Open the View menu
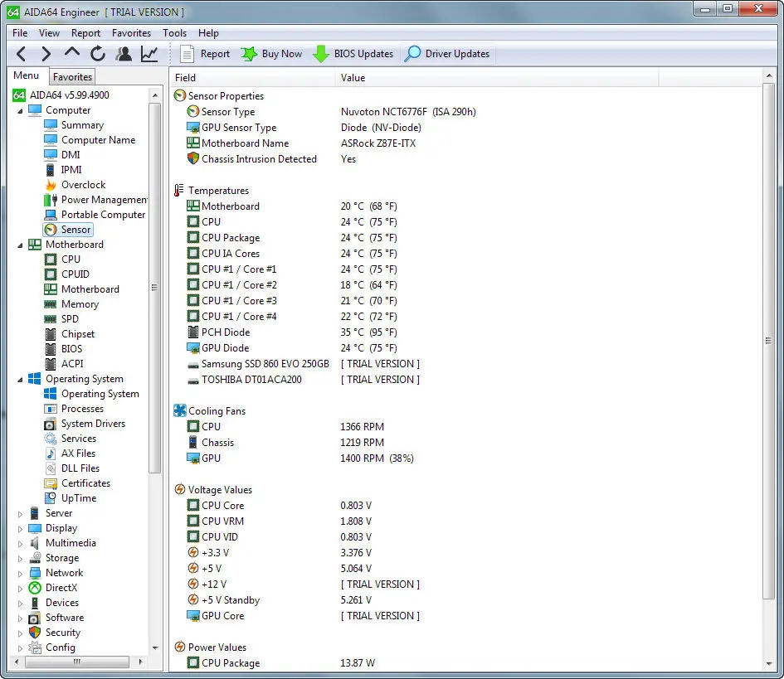Viewport: 784px width, 679px height. (x=49, y=33)
